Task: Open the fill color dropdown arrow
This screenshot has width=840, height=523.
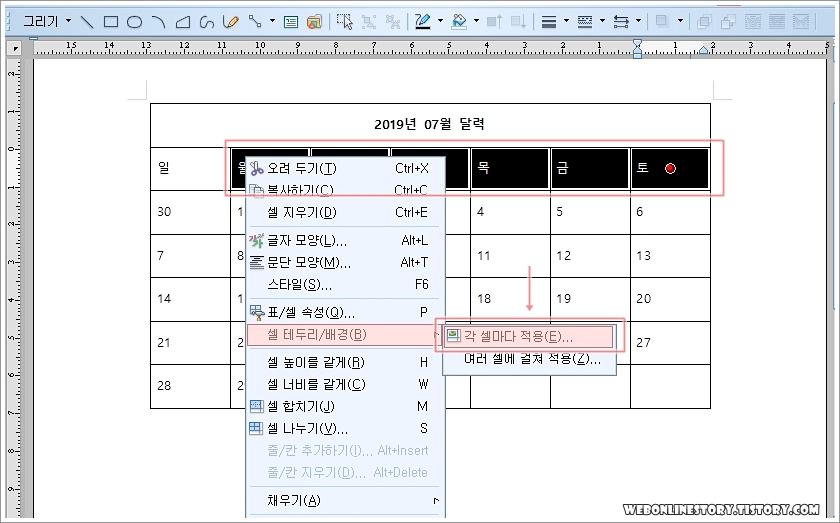Action: (x=476, y=21)
